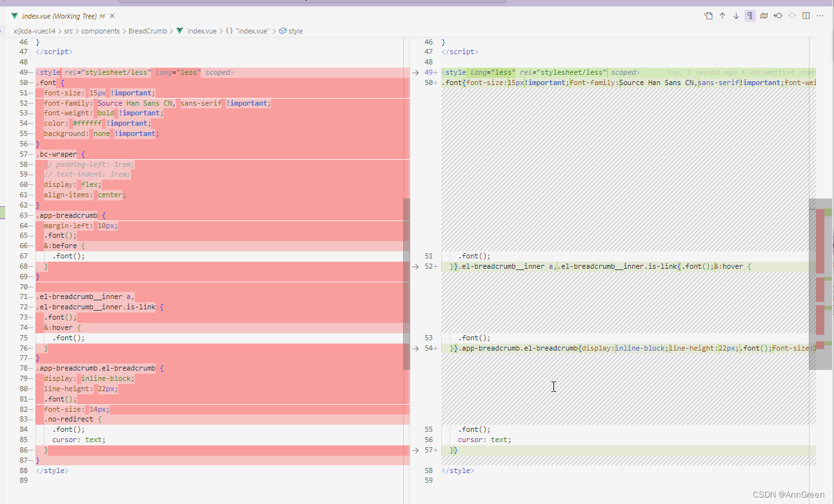834x504 pixels.
Task: Open xljkda-vuecli4 breadcrumb
Action: (x=35, y=31)
